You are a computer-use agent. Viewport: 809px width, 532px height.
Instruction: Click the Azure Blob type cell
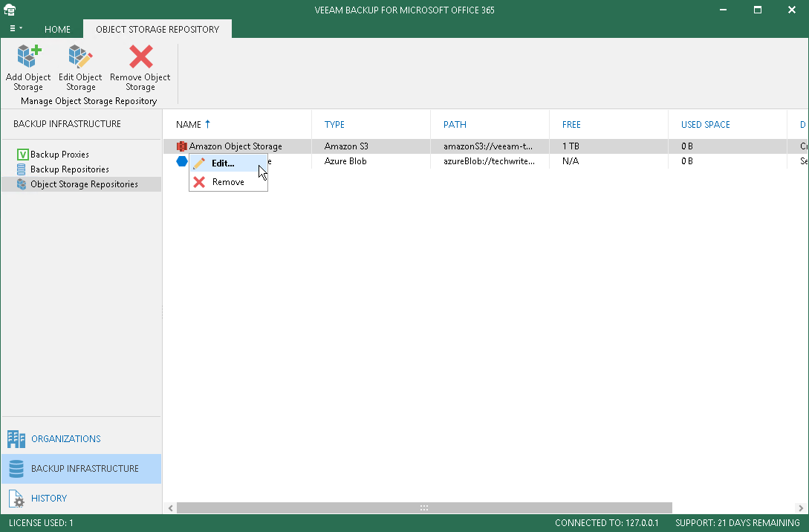345,161
